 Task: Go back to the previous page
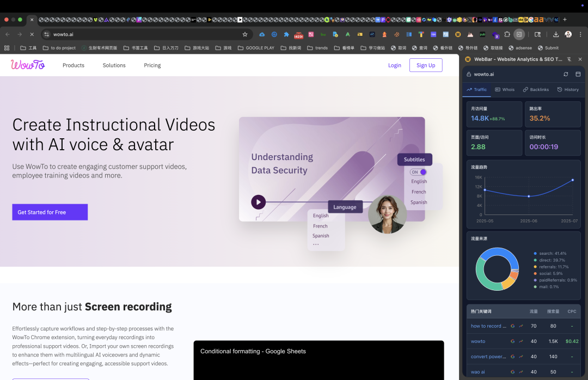(x=8, y=34)
